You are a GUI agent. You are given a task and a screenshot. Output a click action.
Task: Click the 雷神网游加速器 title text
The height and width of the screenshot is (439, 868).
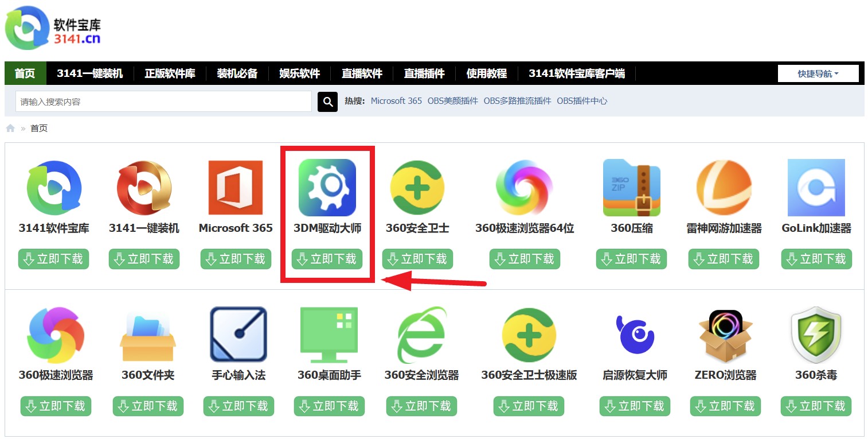point(724,228)
